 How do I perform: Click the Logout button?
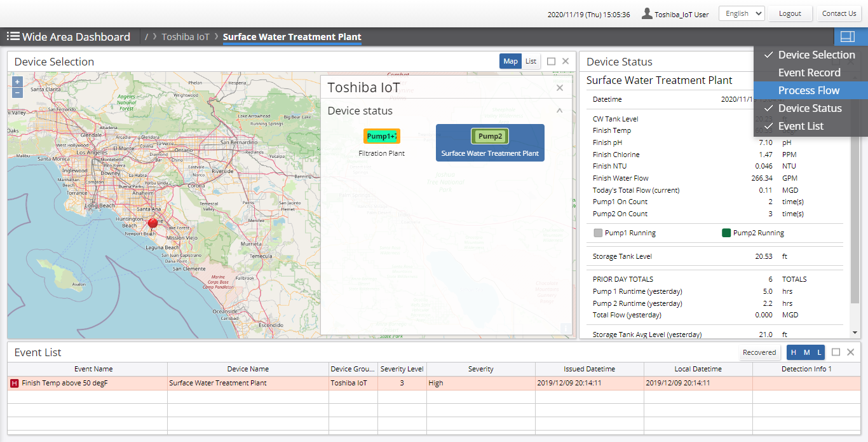coord(790,13)
